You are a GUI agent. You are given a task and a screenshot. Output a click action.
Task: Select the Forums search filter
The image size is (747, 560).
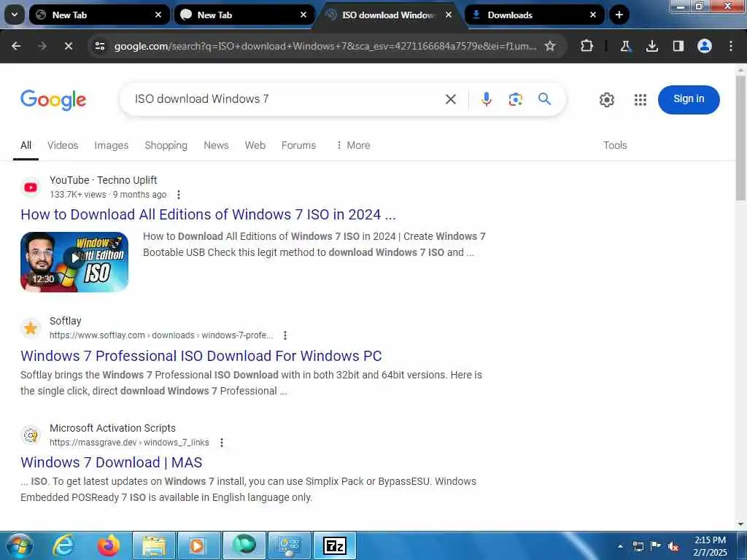coord(298,145)
